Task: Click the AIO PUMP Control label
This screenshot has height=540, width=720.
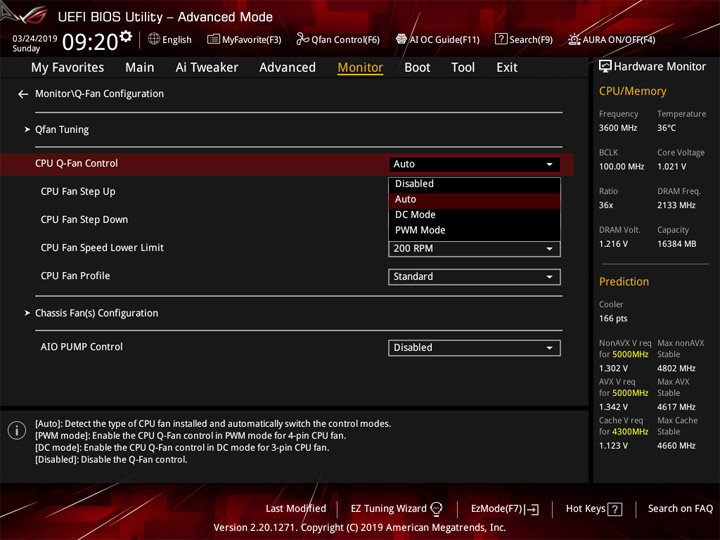Action: [82, 347]
